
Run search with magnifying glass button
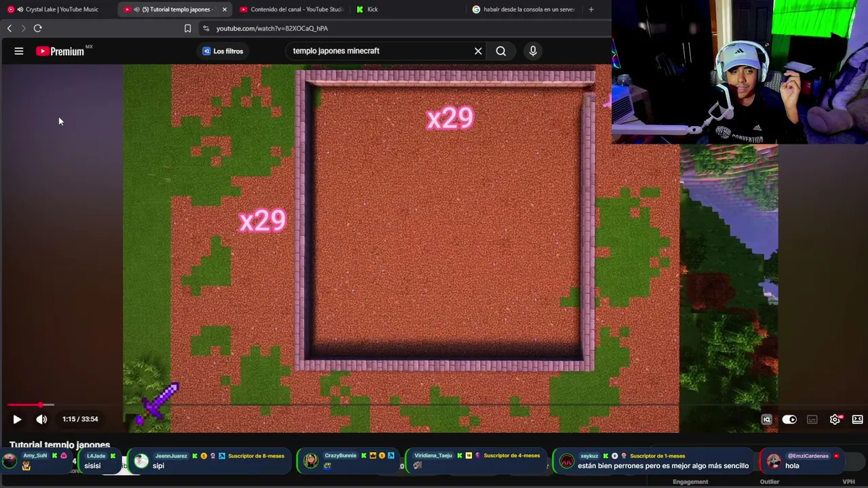(x=500, y=51)
